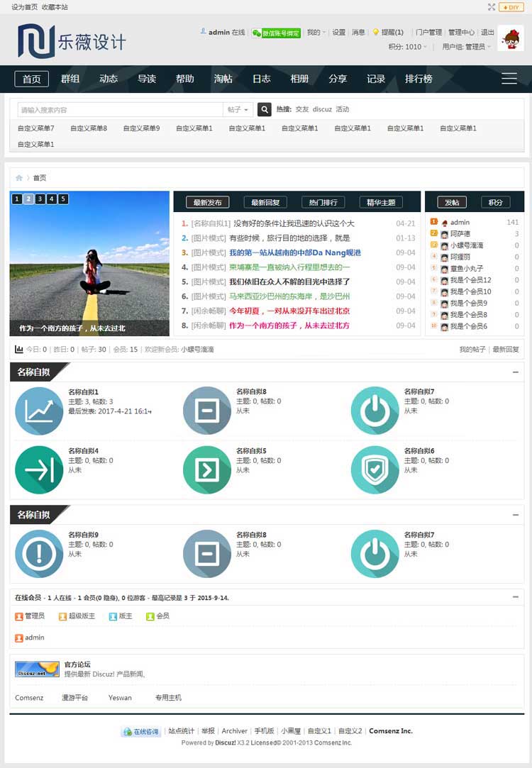Click the 微信账号绑定 WeChat binding button
This screenshot has height=768, width=532.
(x=277, y=33)
